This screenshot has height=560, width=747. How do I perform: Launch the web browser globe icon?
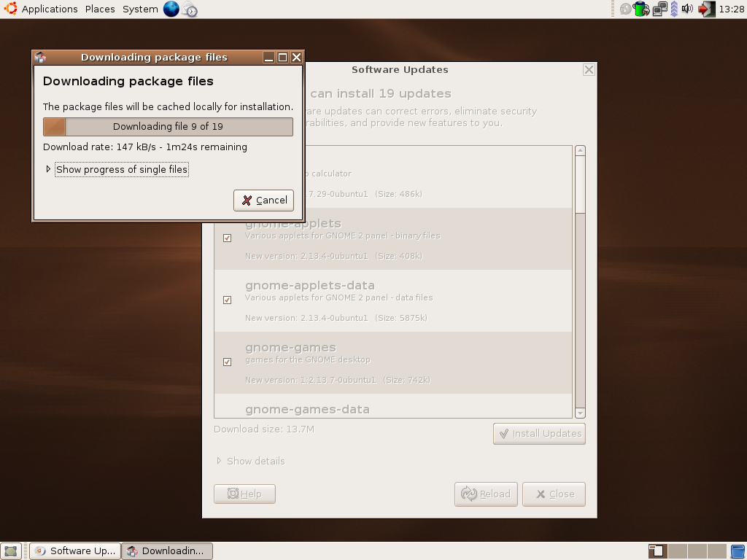coord(171,9)
